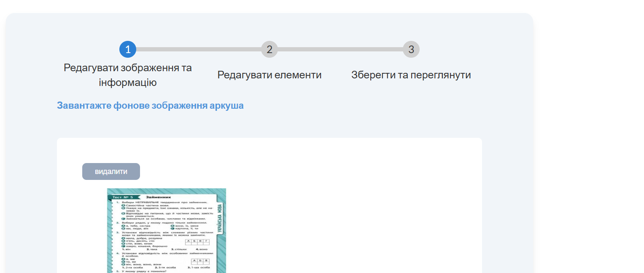Click the step 1 circle in the stepper

point(128,50)
